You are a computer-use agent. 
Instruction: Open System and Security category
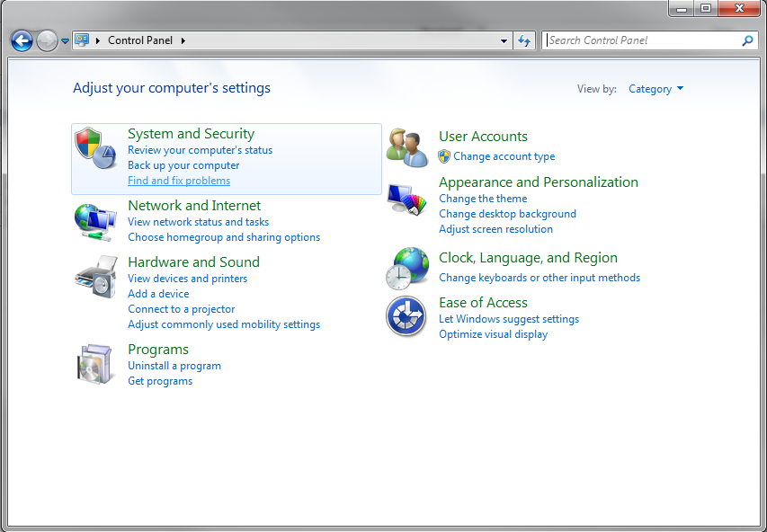coord(192,134)
